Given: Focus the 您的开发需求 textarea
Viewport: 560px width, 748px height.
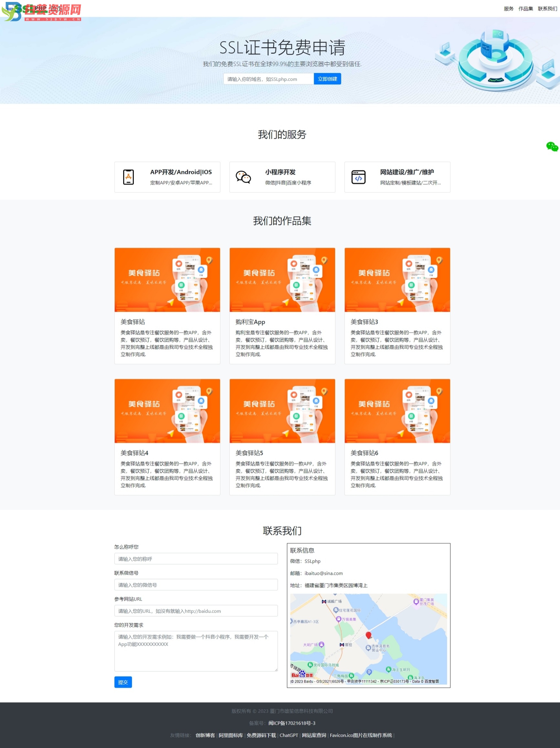Looking at the screenshot, I should click(196, 651).
